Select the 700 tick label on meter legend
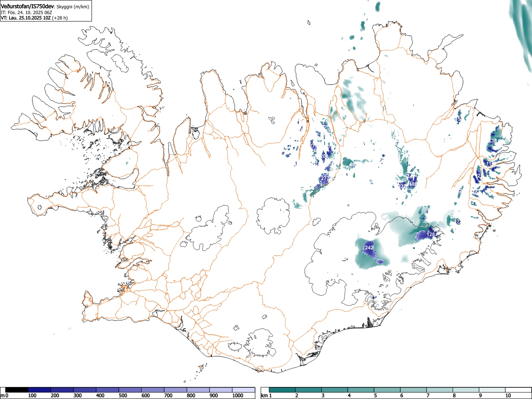The image size is (532, 399). click(168, 396)
